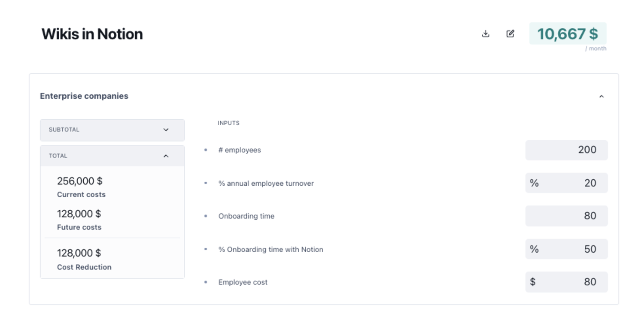644x320 pixels.
Task: Click the download icon
Action: point(486,33)
